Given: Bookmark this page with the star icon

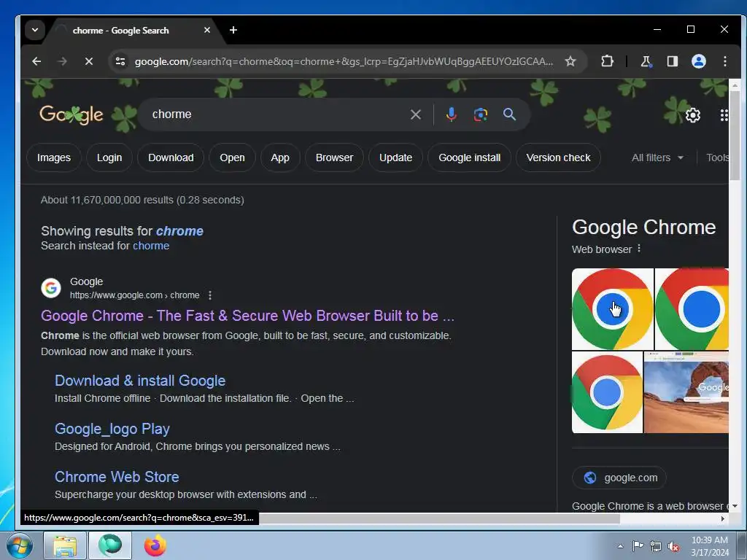Looking at the screenshot, I should click(570, 61).
